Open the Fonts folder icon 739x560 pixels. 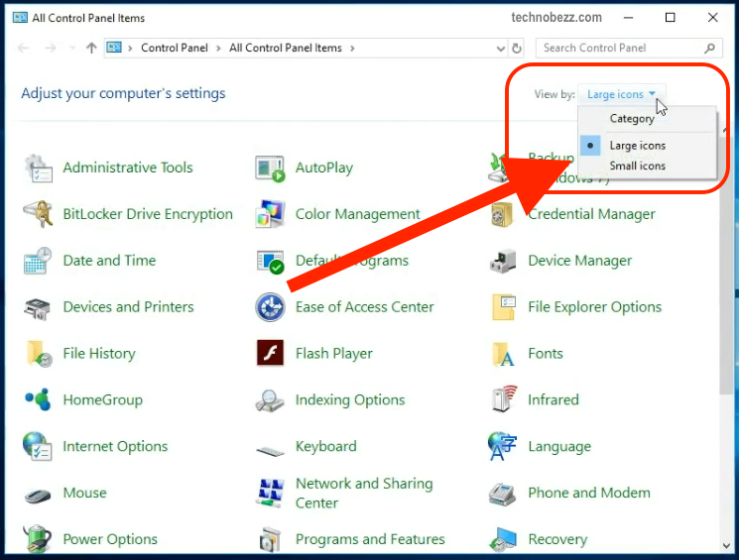(503, 354)
